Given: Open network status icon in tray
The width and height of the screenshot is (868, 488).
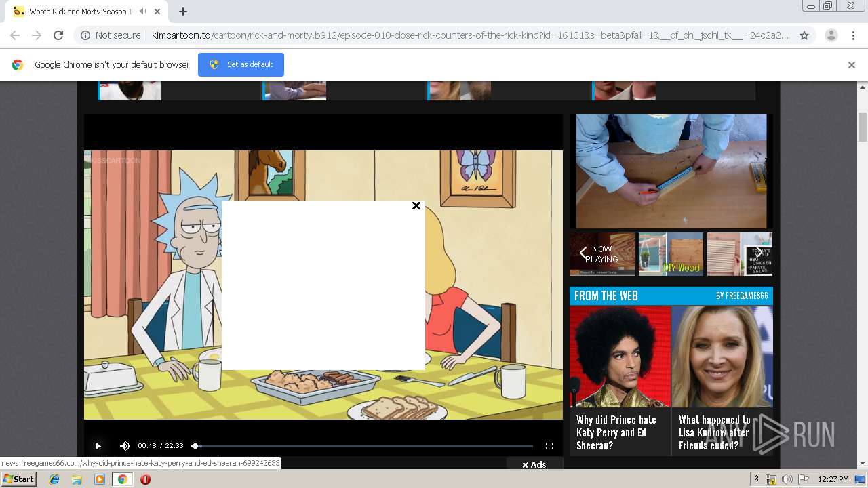Looking at the screenshot, I should [x=771, y=479].
